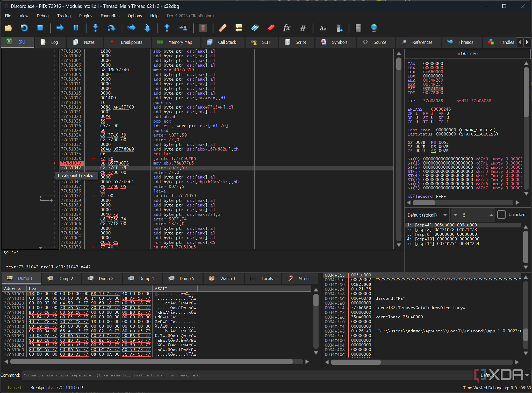Open the Default command type dropdown

504,375
